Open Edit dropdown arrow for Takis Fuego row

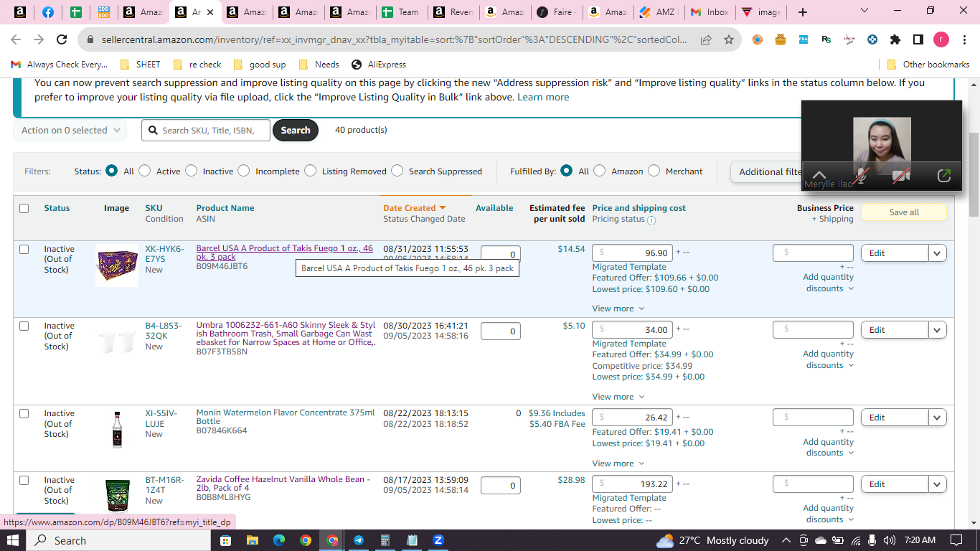coord(938,253)
